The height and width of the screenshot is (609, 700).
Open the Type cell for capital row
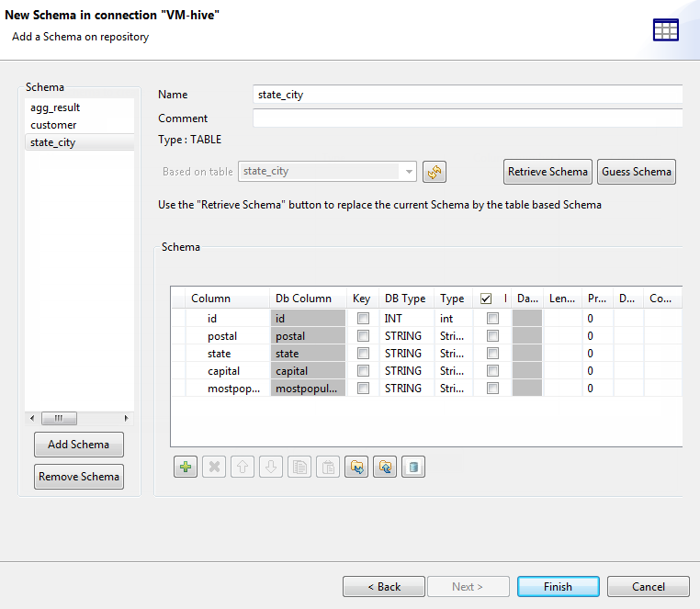pos(453,371)
